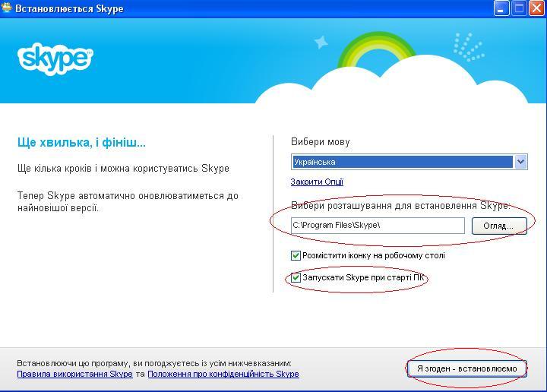Click the Skype logo in the banner
Screen dimensions: 547x392
click(x=55, y=59)
